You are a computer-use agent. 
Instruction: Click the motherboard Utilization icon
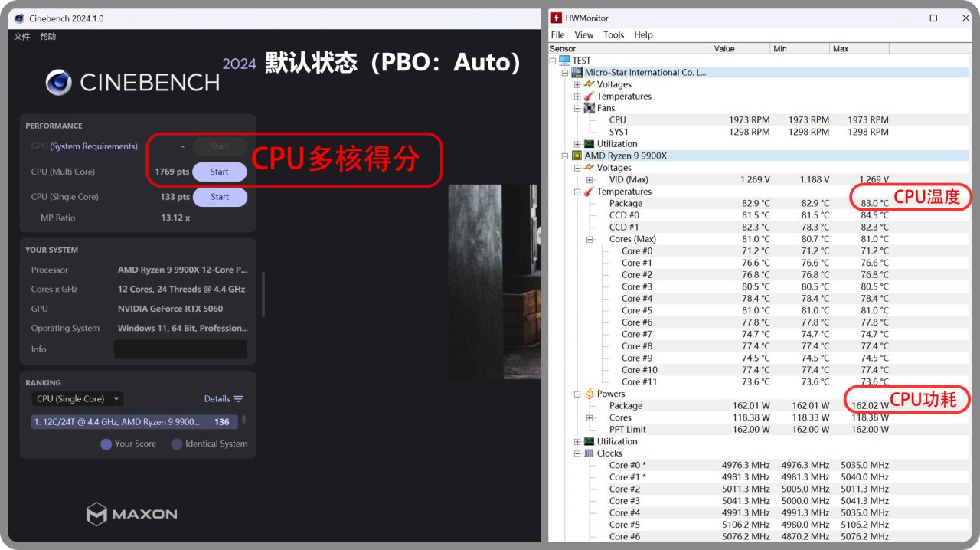tap(590, 144)
